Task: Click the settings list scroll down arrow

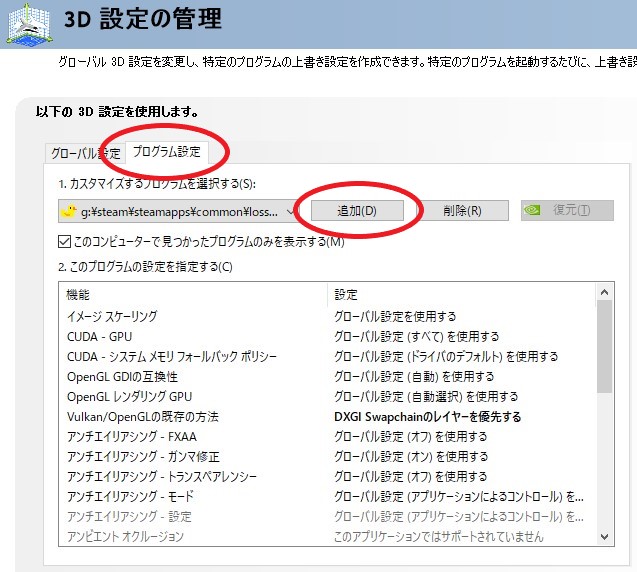Action: [604, 537]
